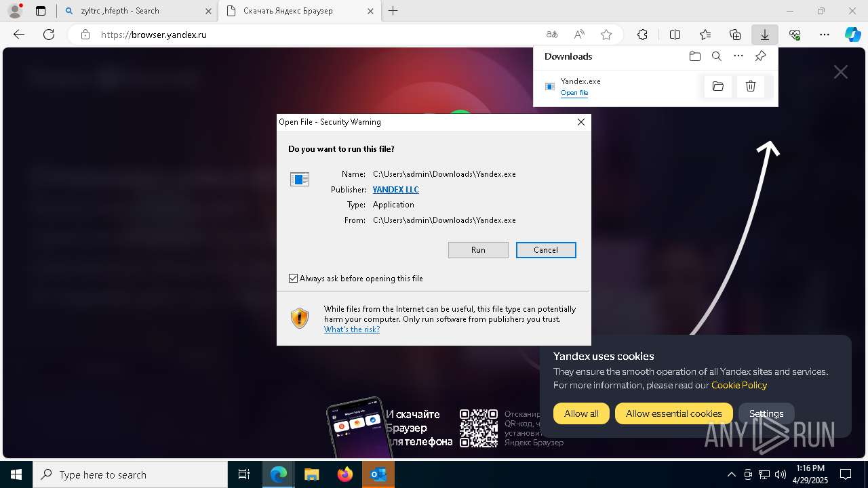Screen dimensions: 868x488
Task: Refresh the page with the reload icon
Action: click(49, 35)
